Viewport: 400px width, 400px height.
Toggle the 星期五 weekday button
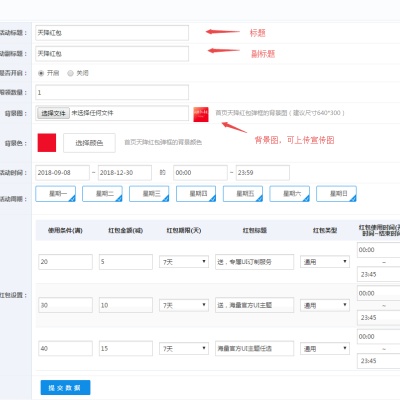pyautogui.click(x=243, y=194)
